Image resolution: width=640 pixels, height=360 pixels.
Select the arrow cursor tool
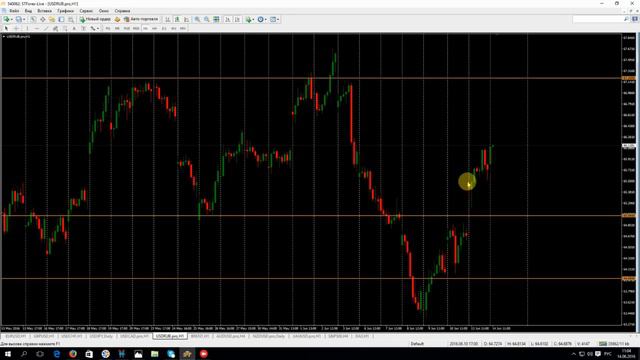coord(6,28)
